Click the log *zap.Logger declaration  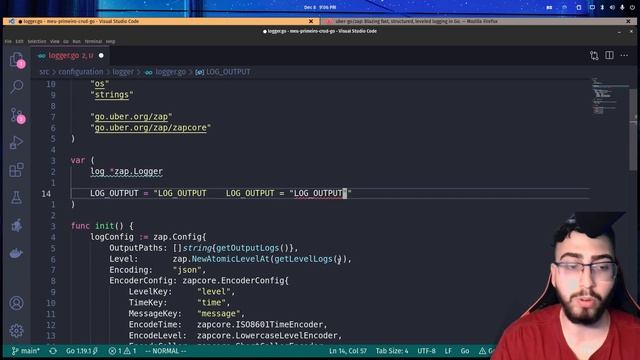(x=126, y=171)
